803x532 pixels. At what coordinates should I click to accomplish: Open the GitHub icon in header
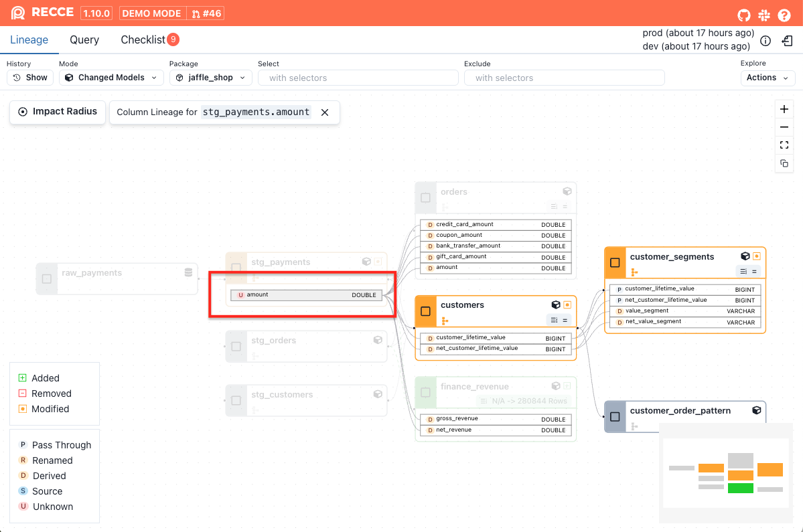744,13
